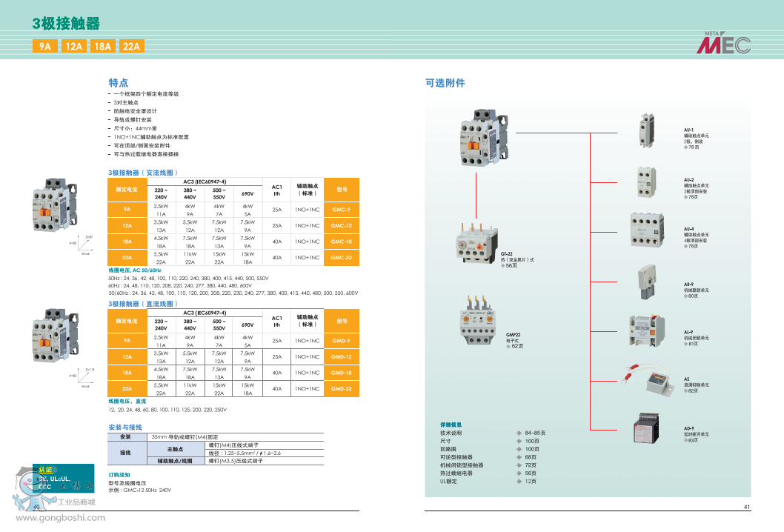Click the GMC-9 model cell
Viewport: 784px width, 532px height.
341,210
